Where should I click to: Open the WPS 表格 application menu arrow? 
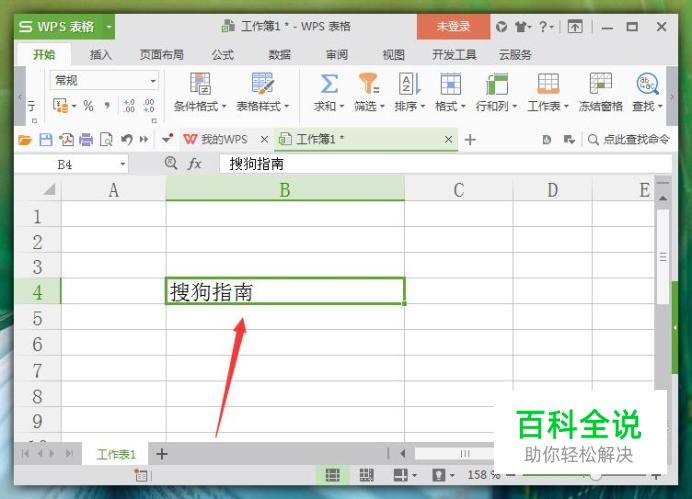[109, 27]
